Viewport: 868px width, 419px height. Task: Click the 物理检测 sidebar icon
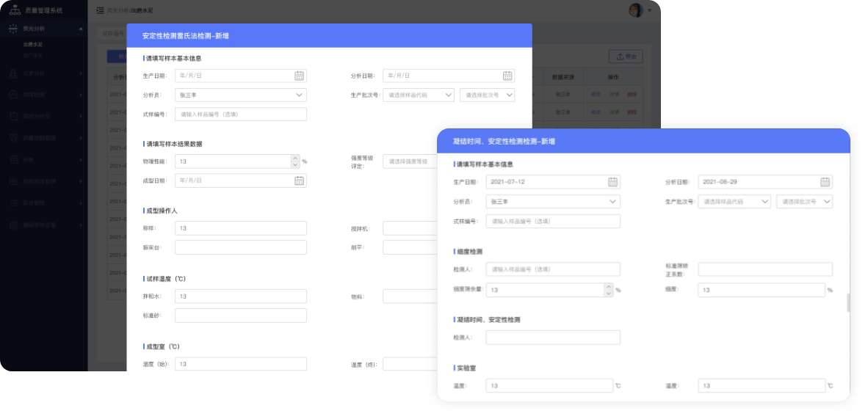[13, 95]
